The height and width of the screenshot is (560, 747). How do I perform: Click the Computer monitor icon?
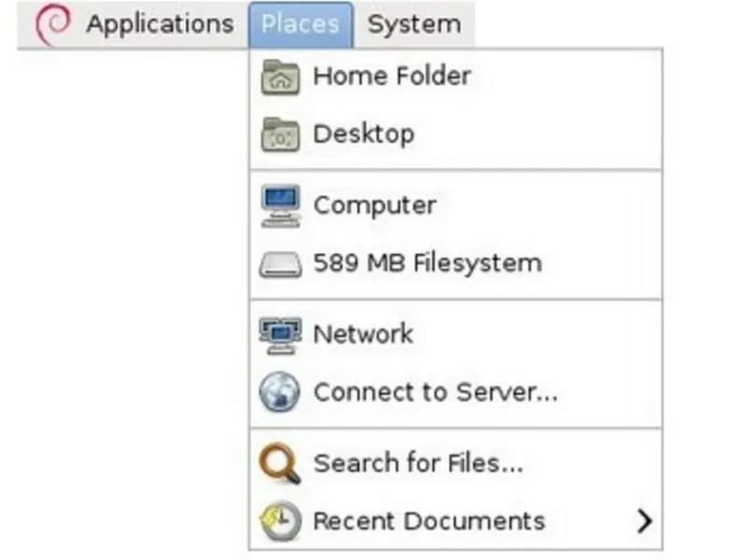click(x=280, y=206)
